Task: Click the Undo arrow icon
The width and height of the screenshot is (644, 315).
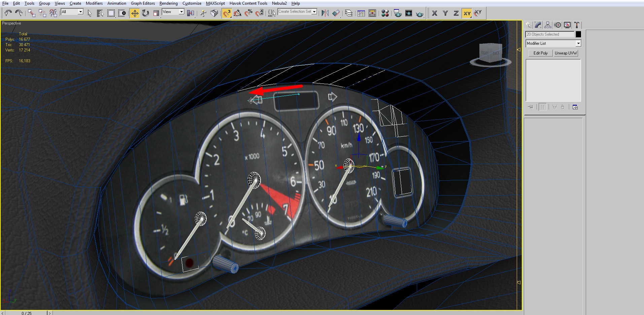Action: (8, 13)
